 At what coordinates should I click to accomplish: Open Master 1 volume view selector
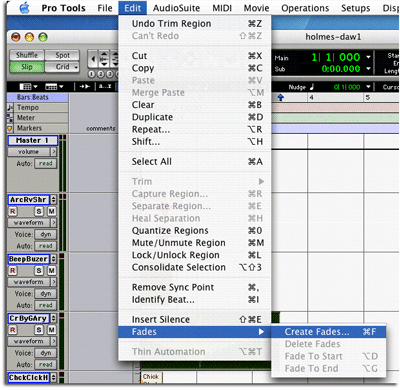32,152
